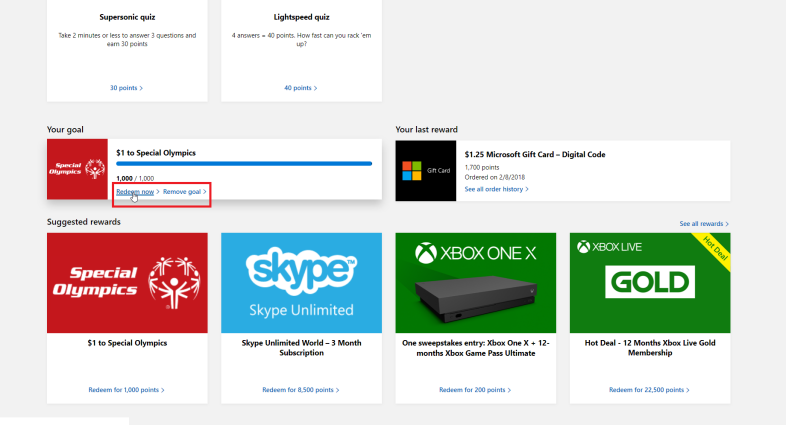
Task: Click 'Supersonic quiz' card title
Action: (x=127, y=17)
